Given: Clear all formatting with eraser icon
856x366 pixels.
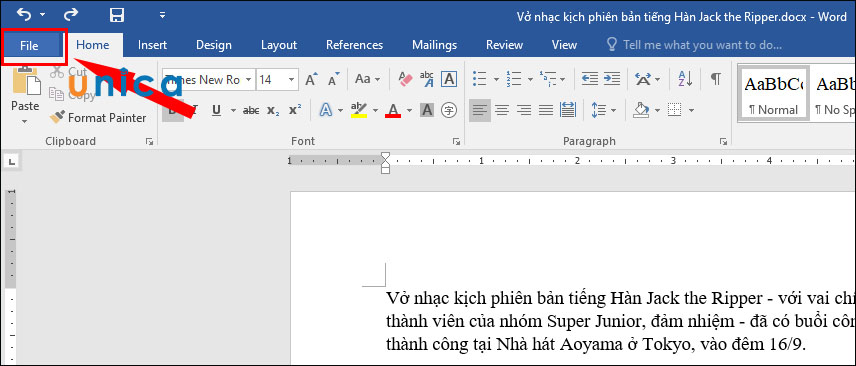Looking at the screenshot, I should (405, 80).
